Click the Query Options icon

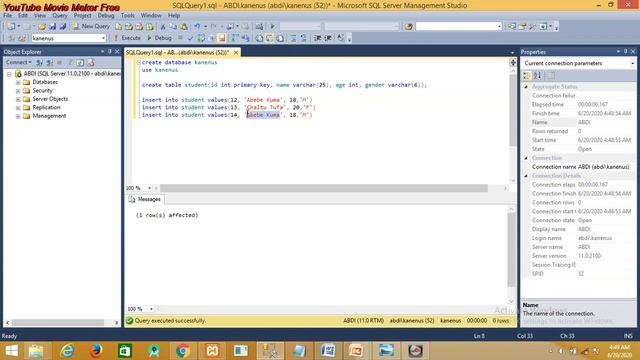click(x=211, y=38)
